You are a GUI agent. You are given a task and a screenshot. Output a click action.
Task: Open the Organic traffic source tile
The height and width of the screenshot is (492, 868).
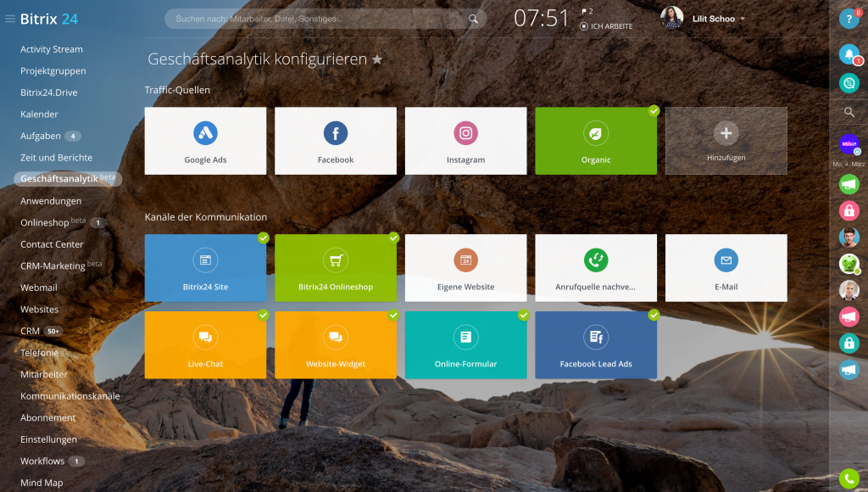click(x=596, y=141)
